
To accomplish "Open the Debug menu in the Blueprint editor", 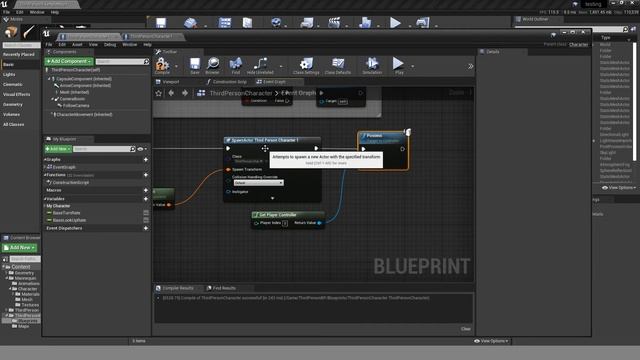I will (110, 44).
